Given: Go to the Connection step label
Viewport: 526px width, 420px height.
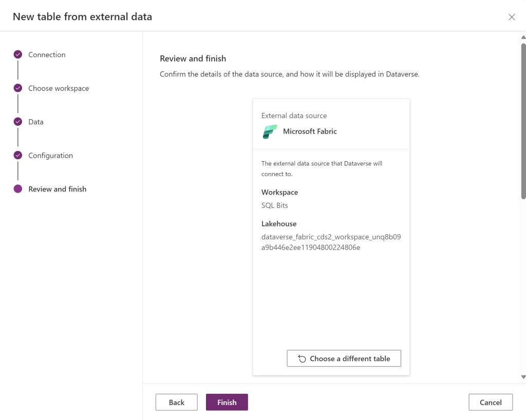Looking at the screenshot, I should tap(47, 55).
